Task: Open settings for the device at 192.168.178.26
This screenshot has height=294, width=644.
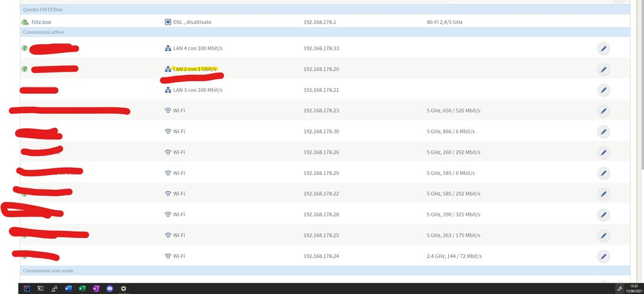Action: [603, 152]
